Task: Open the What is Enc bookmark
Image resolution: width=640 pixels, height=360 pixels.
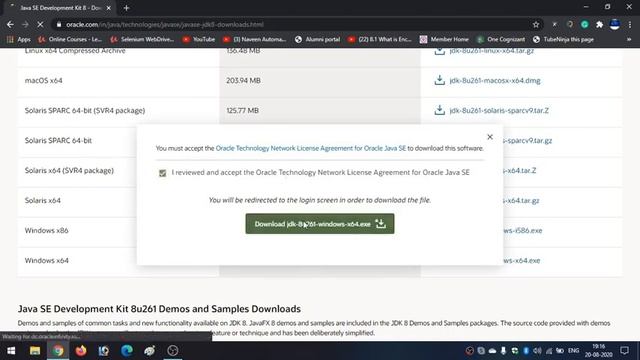Action: tap(380, 39)
